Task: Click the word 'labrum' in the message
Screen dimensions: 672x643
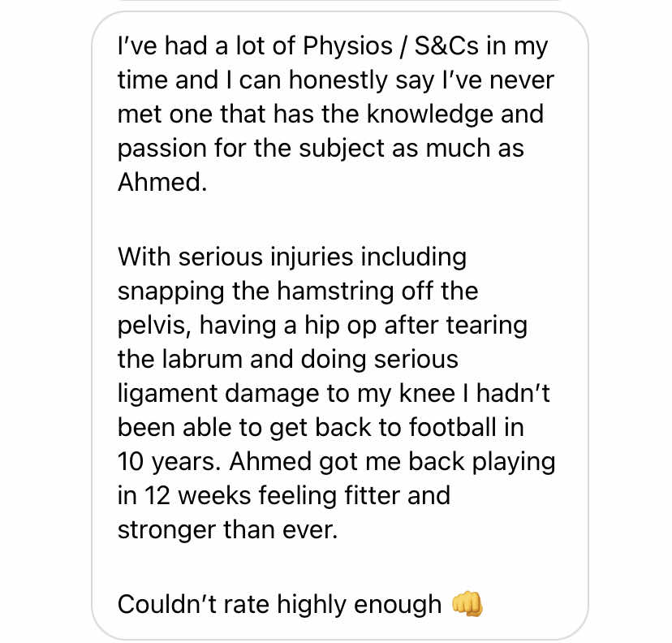Action: [x=202, y=359]
